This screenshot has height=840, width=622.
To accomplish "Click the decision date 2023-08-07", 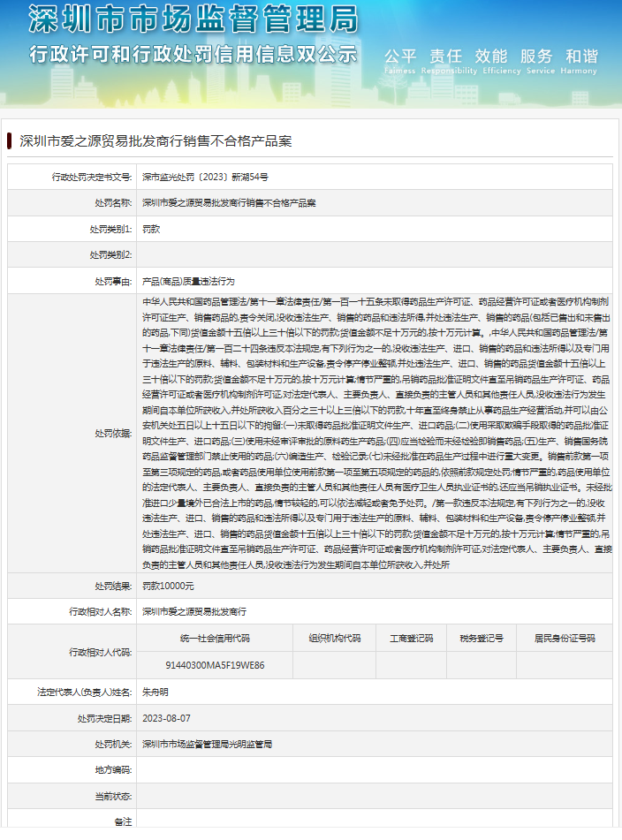I will tap(166, 717).
